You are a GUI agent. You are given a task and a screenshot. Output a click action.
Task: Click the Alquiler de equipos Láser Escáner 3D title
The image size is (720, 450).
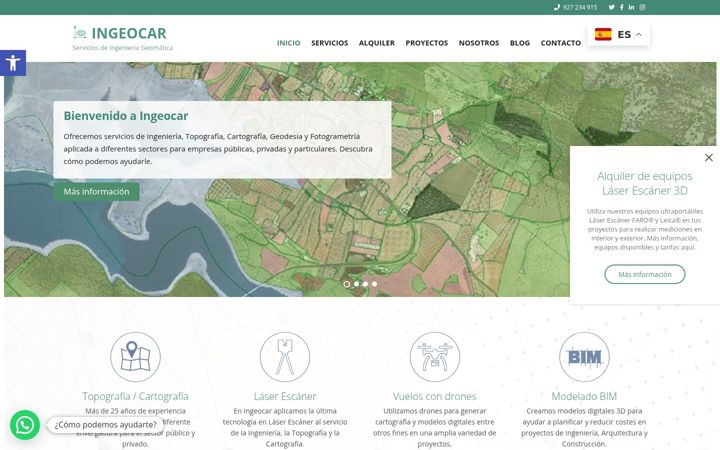645,183
